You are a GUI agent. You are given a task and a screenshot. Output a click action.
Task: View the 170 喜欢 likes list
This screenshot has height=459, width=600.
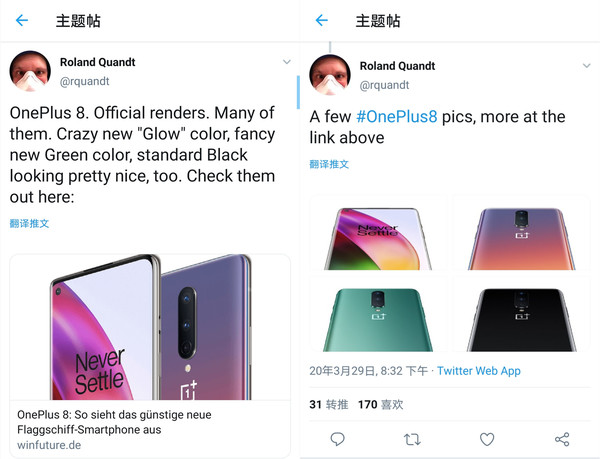(380, 404)
